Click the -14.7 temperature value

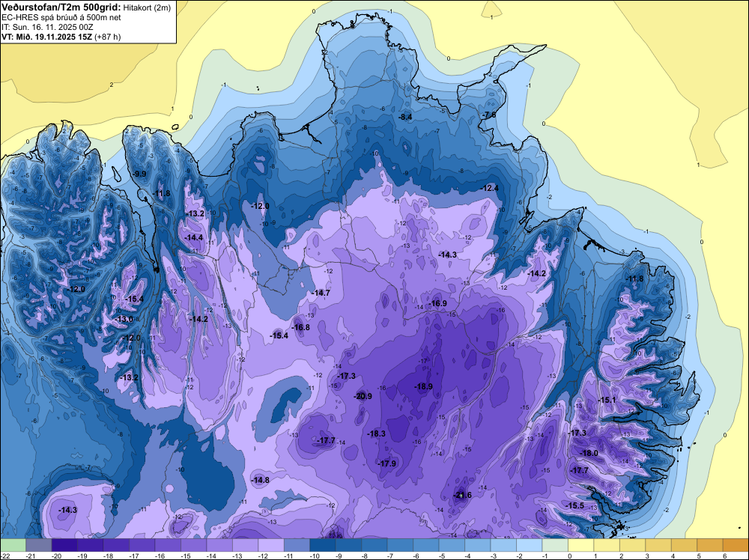321,293
